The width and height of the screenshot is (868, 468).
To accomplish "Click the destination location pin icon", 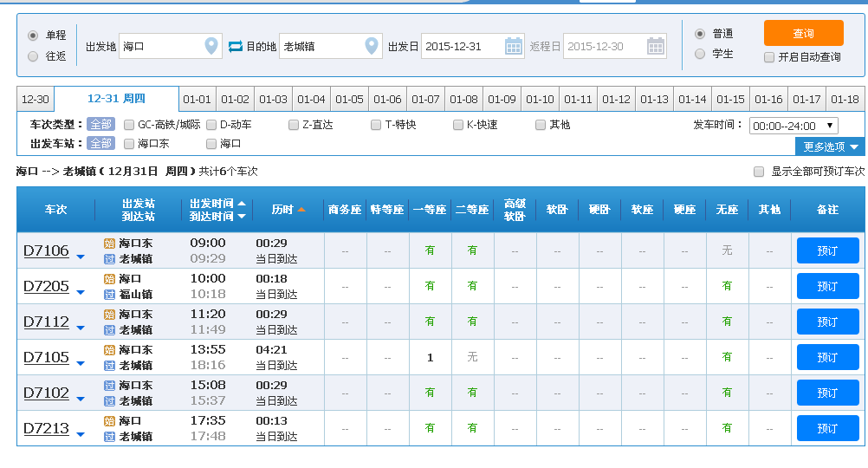I will coord(372,46).
